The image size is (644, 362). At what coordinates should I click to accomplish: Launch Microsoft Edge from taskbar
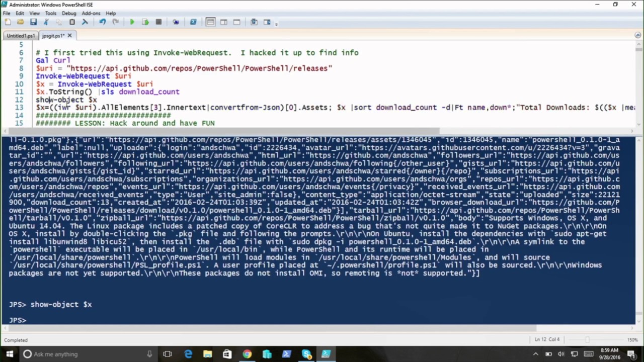click(x=188, y=354)
